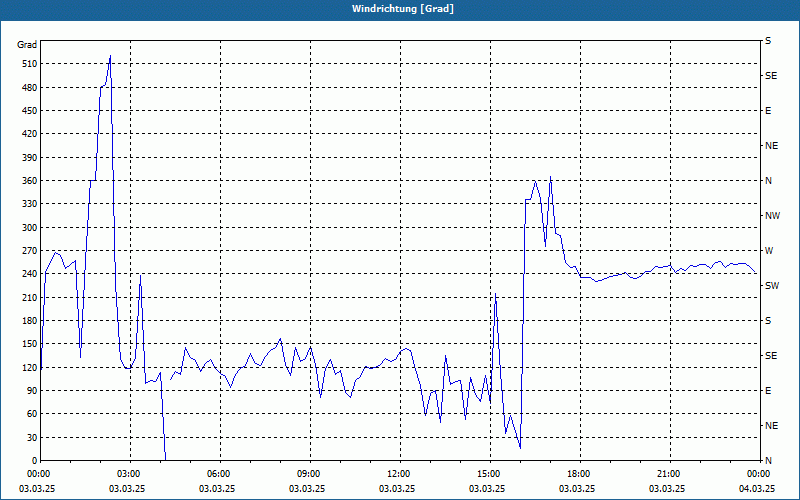The height and width of the screenshot is (500, 800).
Task: Click the 21:00 time axis label
Action: point(668,473)
